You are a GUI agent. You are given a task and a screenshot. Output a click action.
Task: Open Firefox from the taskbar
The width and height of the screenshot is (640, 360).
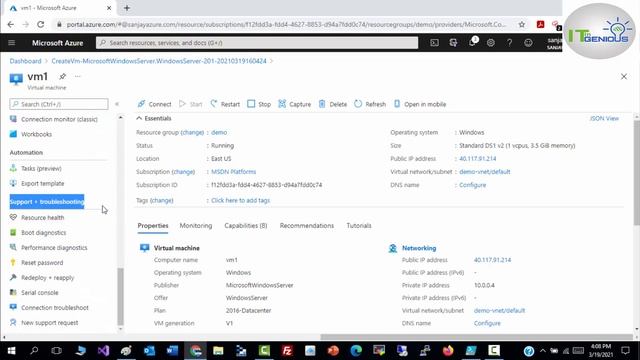coord(448,351)
